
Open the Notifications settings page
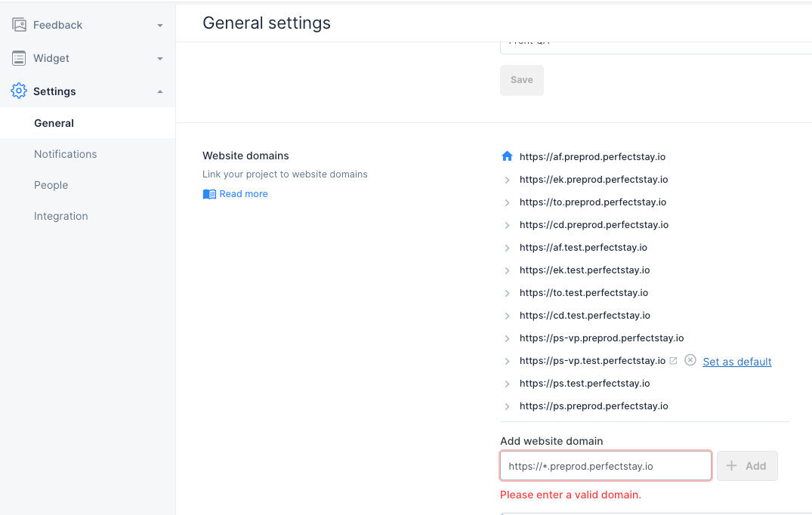pos(66,154)
